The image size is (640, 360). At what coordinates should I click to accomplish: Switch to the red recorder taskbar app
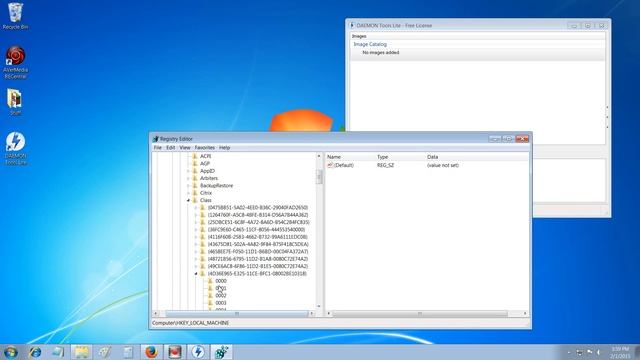click(x=175, y=352)
